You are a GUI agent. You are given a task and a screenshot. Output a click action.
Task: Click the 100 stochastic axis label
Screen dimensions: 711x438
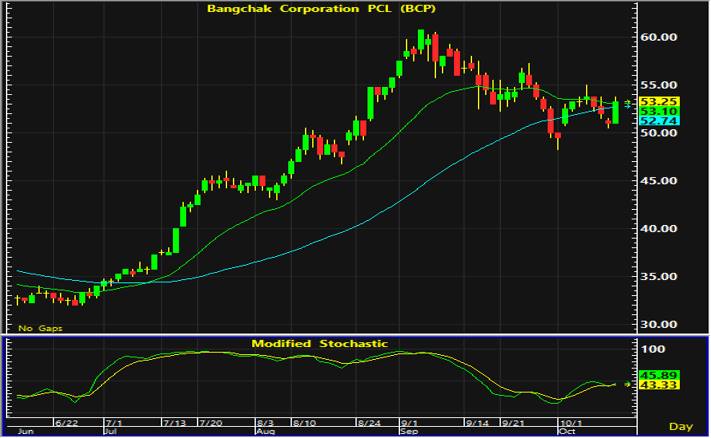click(653, 350)
